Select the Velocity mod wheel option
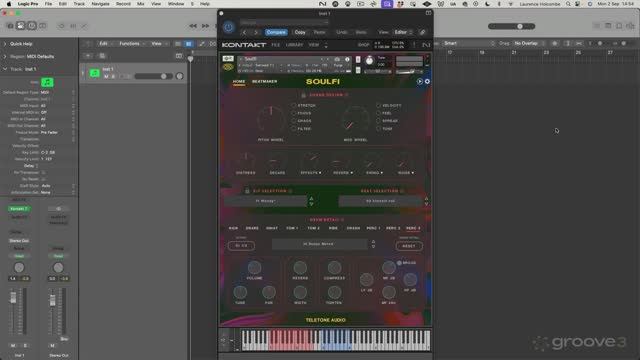This screenshot has width=640, height=360. 378,105
